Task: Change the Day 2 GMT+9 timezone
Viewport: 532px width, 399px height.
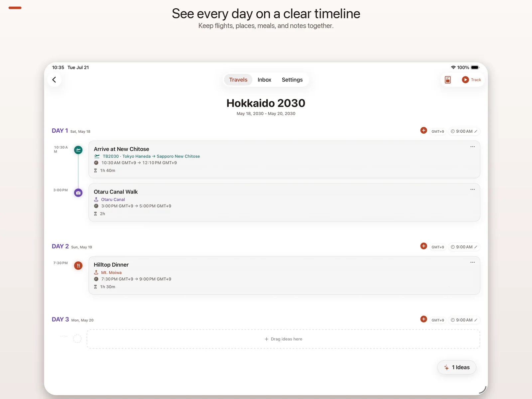Action: [x=438, y=247]
